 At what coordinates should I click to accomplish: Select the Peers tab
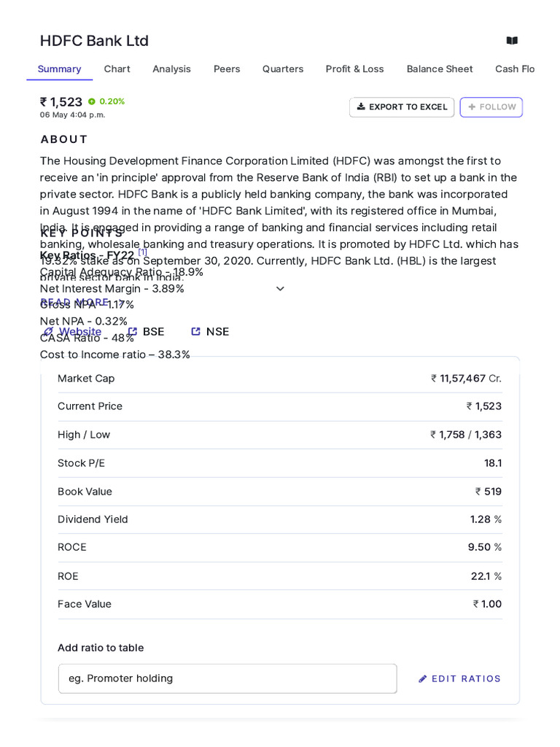(227, 69)
